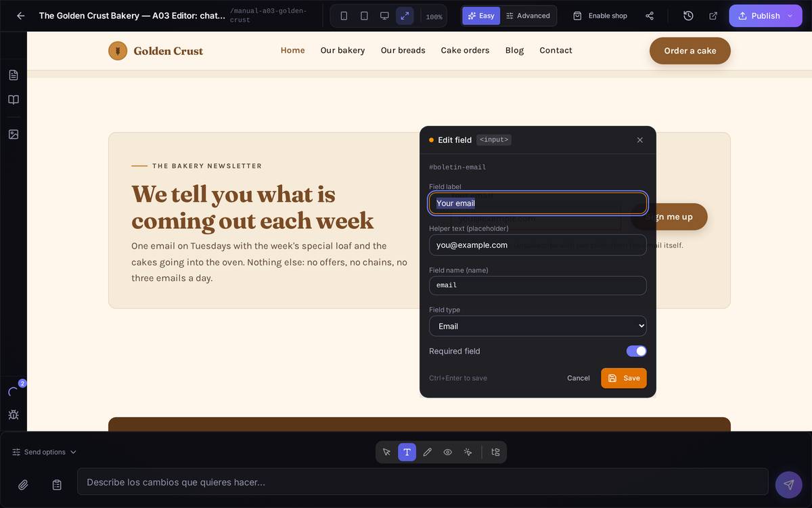Switch to Advanced mode
This screenshot has width=812, height=508.
click(528, 16)
